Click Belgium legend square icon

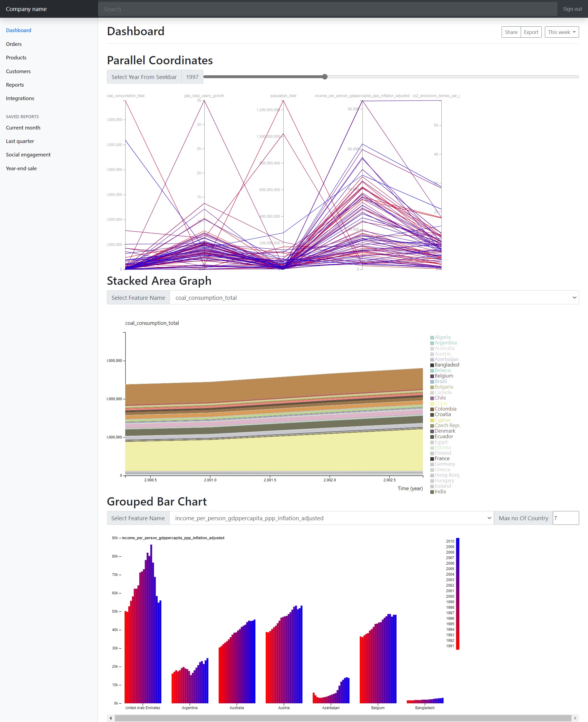(x=432, y=376)
